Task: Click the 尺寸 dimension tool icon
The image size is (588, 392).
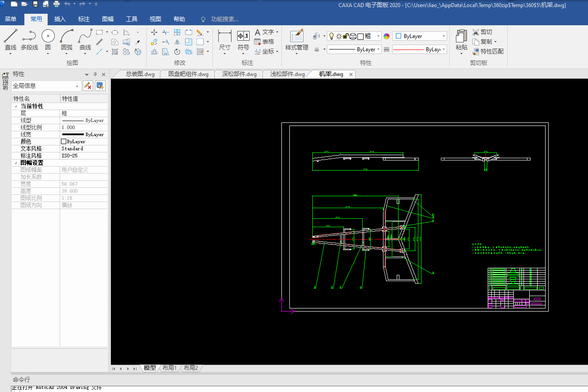Action: pos(224,36)
